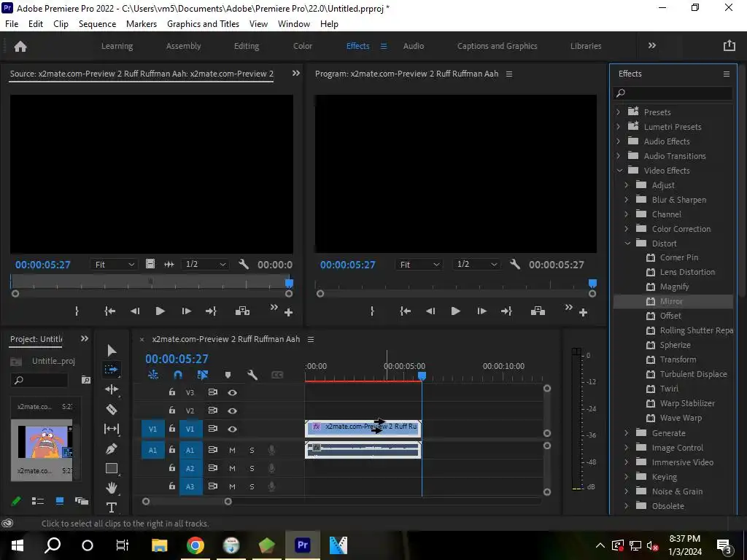This screenshot has width=747, height=560.
Task: Toggle visibility eye for track V1
Action: tap(233, 429)
